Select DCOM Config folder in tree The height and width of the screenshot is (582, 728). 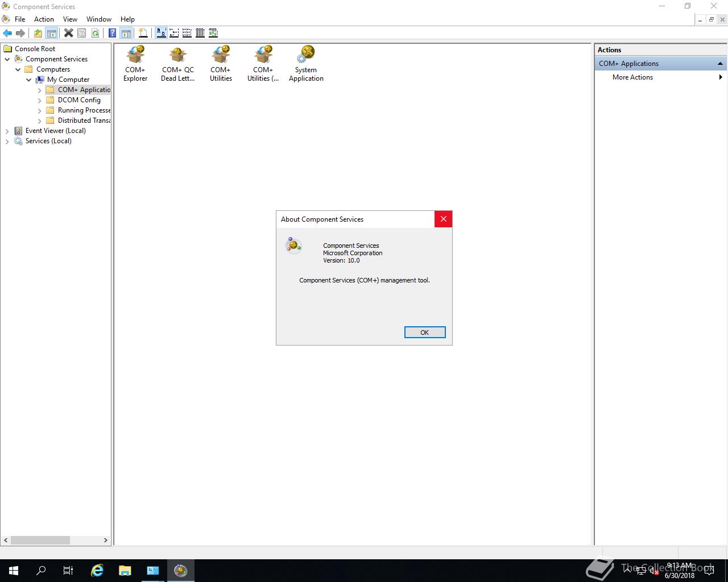[79, 100]
